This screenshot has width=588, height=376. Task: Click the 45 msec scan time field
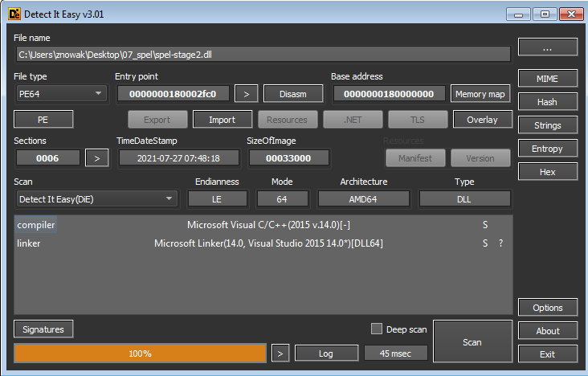pos(396,354)
